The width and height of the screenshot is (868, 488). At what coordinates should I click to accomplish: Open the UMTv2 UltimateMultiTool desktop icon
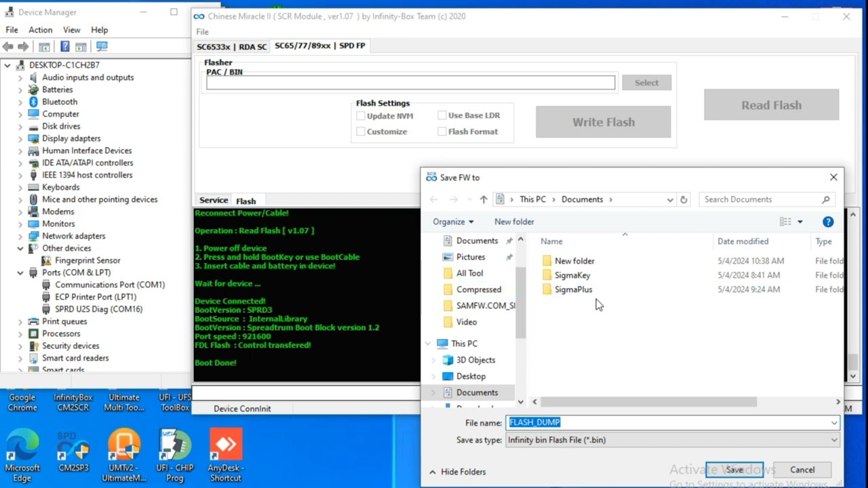[124, 453]
